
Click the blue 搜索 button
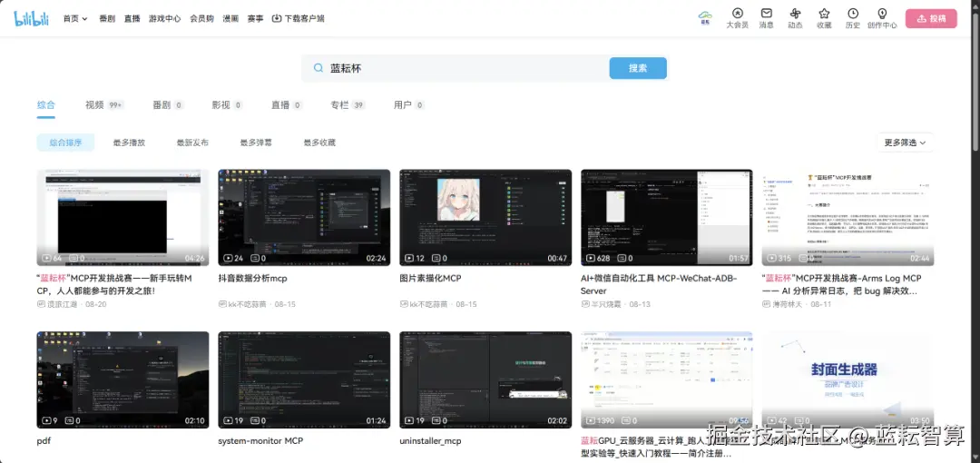click(638, 68)
